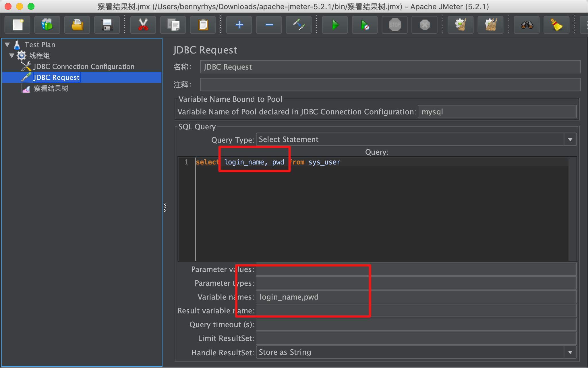Click the JDBC Request panel heading
588x368 pixels.
[x=205, y=50]
